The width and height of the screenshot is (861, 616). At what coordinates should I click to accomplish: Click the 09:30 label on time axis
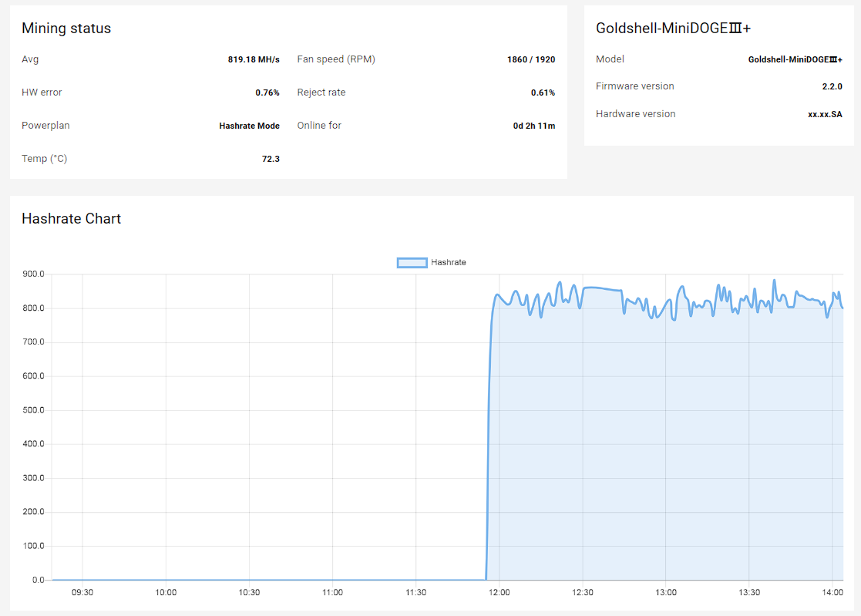pos(82,593)
